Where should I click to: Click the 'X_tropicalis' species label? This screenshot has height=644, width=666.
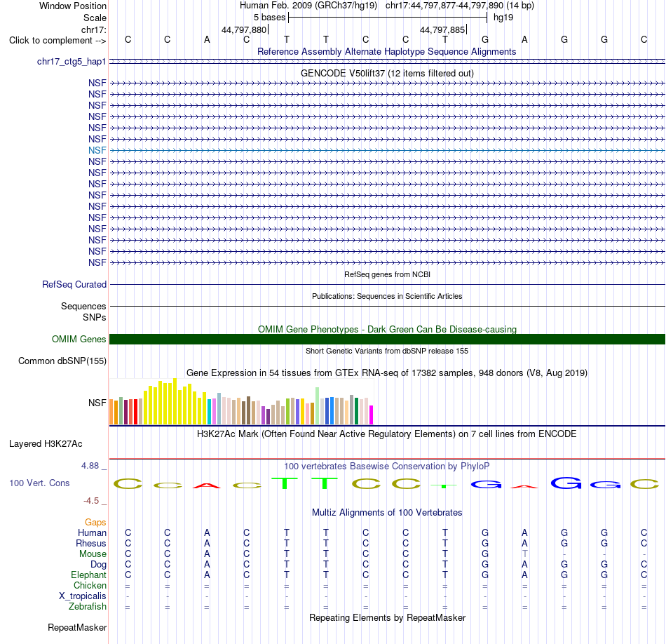(x=83, y=596)
